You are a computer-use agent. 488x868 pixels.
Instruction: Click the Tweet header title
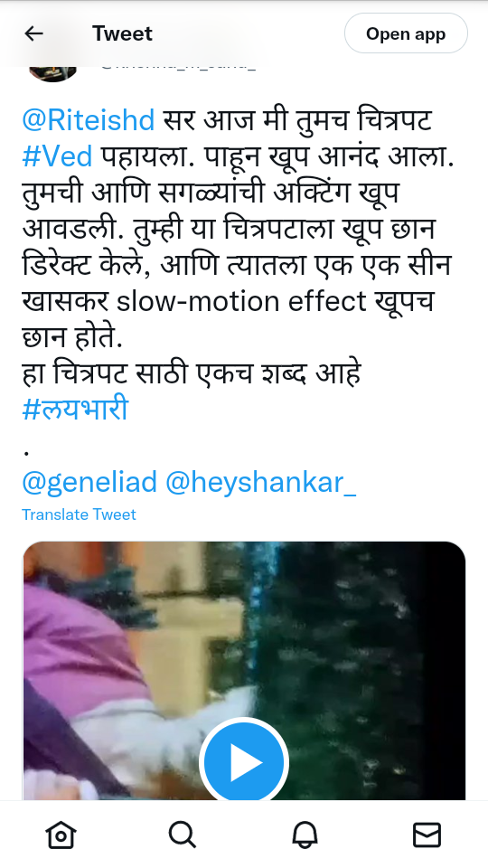tap(122, 33)
